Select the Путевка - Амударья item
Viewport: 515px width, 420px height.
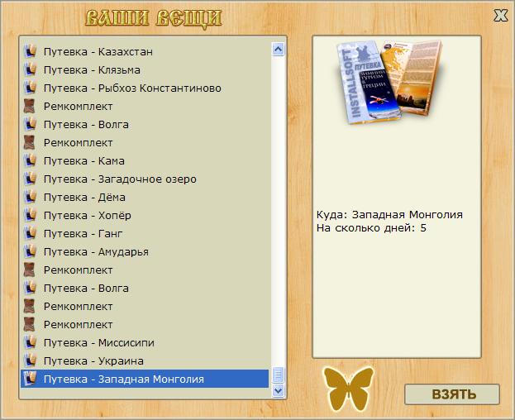(145, 251)
